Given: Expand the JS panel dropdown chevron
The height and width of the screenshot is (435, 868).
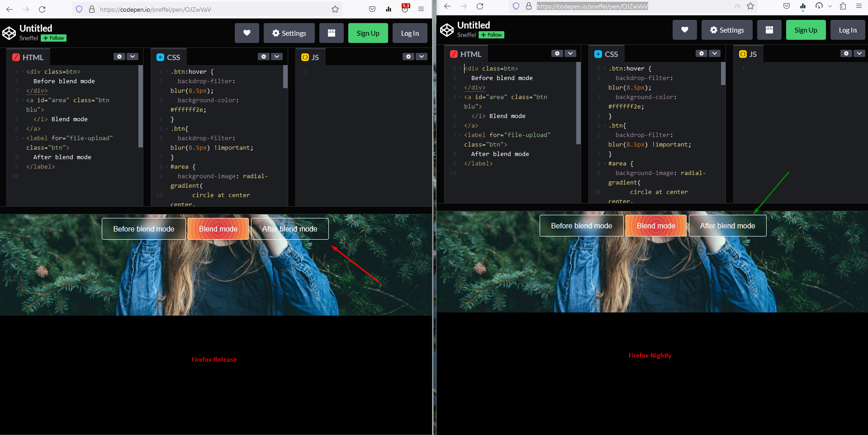Looking at the screenshot, I should coord(421,57).
